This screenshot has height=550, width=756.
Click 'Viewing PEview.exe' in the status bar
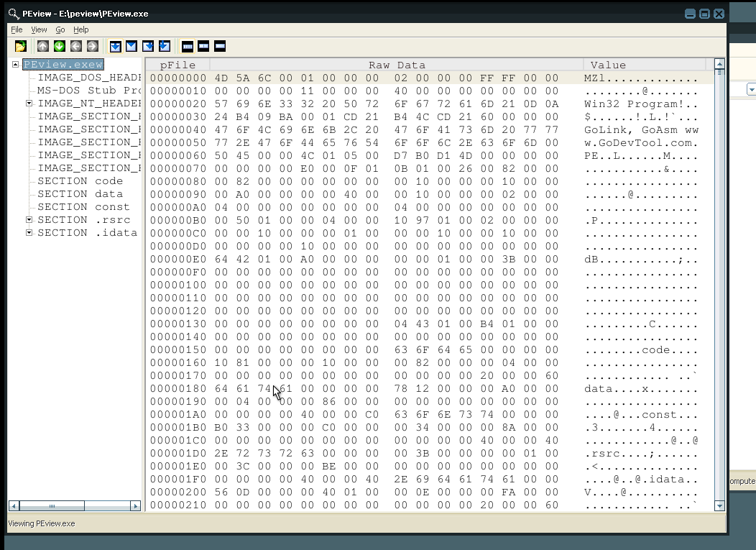click(42, 523)
